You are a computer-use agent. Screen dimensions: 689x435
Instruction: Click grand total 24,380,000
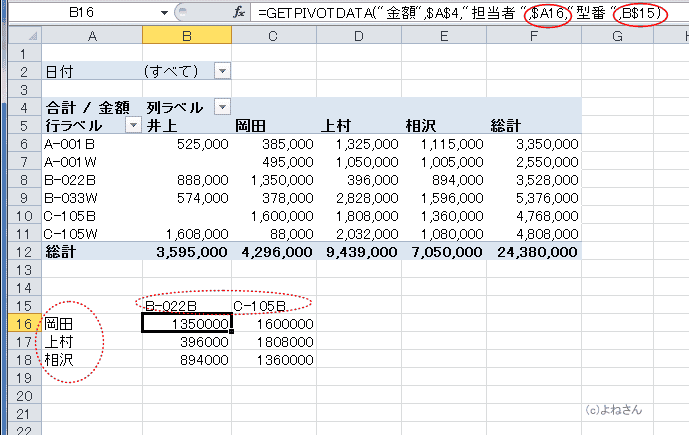coord(537,252)
